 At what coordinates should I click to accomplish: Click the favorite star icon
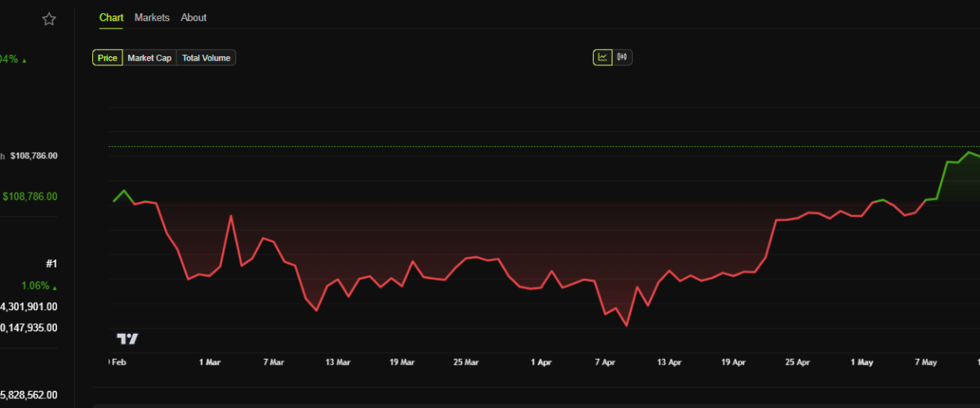point(49,19)
